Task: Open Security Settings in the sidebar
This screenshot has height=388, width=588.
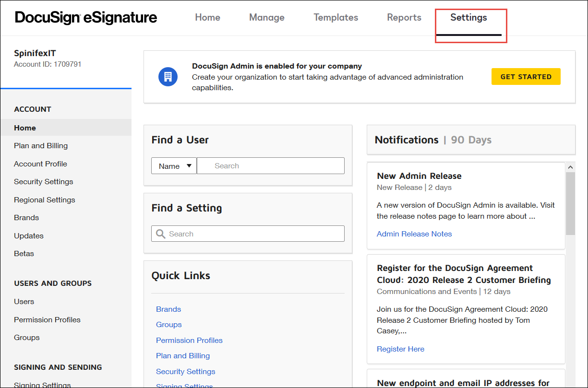Action: pos(44,182)
